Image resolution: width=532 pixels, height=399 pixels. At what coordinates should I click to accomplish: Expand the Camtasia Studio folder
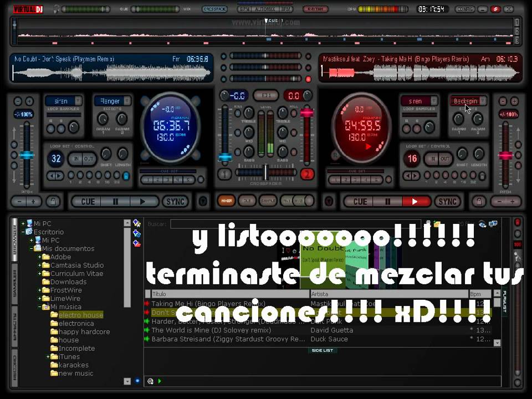40,265
